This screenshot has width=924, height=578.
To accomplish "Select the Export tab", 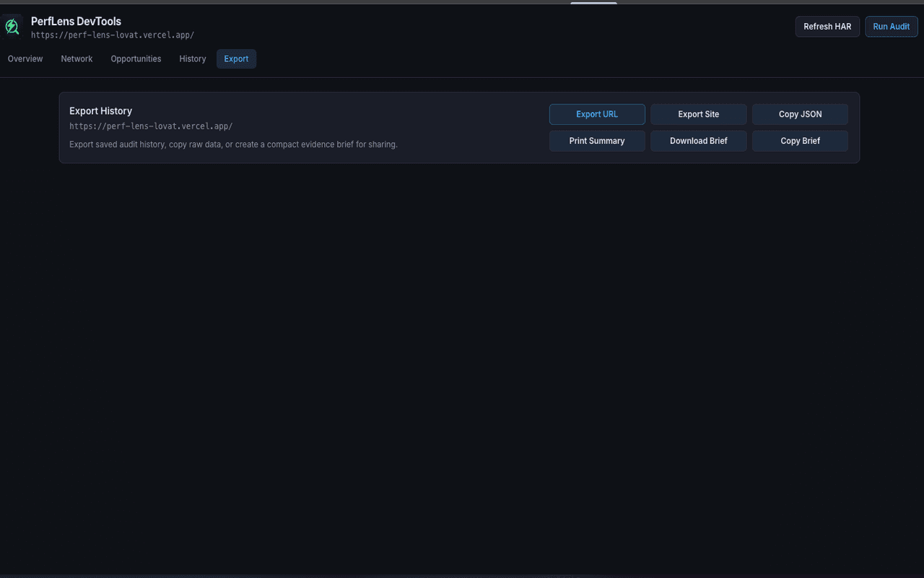I will tap(236, 59).
